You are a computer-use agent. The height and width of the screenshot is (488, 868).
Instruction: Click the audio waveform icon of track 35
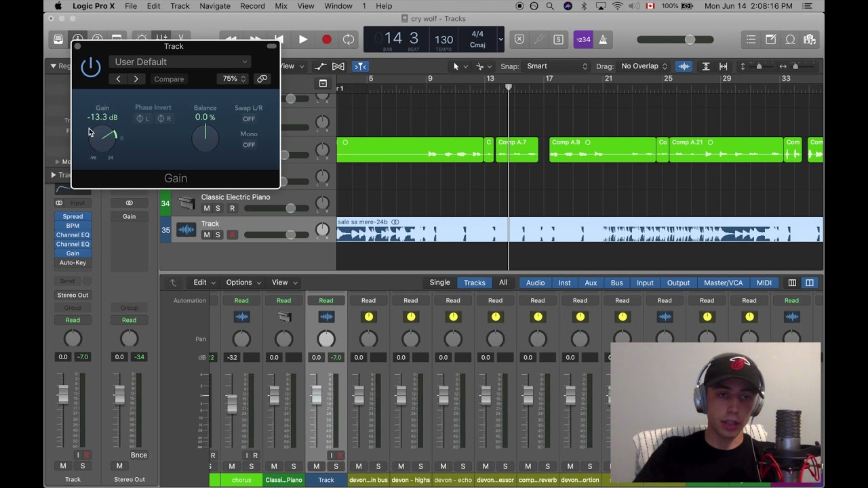click(186, 230)
